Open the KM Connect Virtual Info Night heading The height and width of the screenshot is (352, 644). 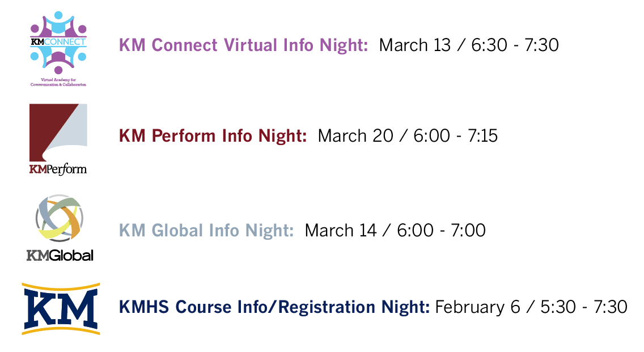243,45
